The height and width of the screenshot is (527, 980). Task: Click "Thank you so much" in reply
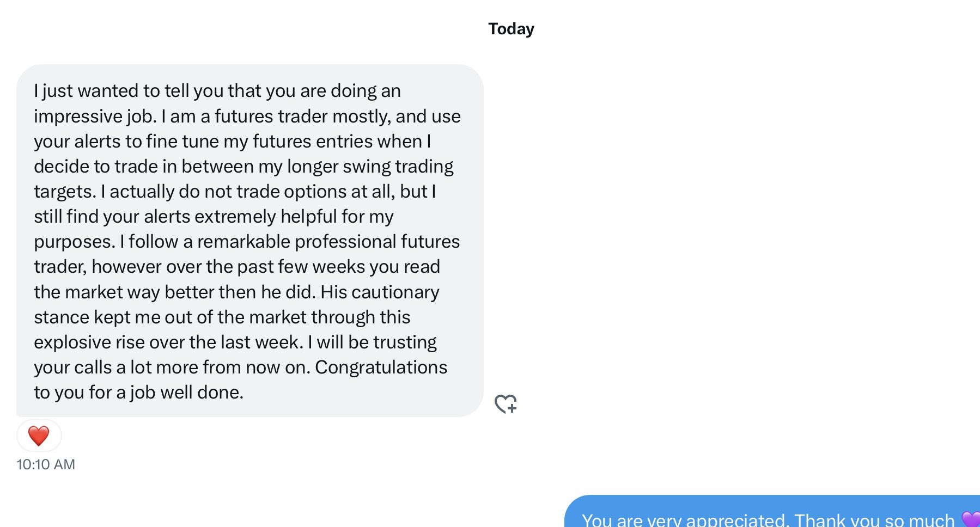tap(874, 520)
